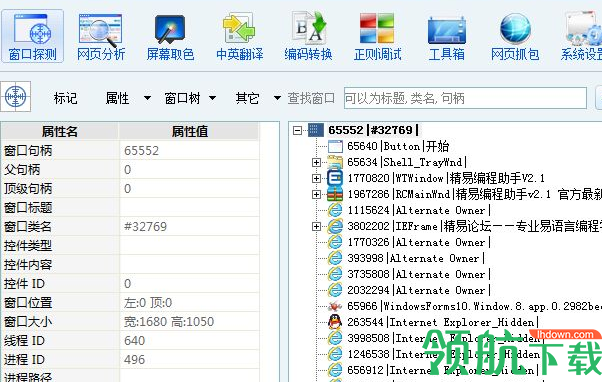Select the 1967286 RCMainWnd tree row
Viewport: 602px width, 382px height.
click(474, 195)
